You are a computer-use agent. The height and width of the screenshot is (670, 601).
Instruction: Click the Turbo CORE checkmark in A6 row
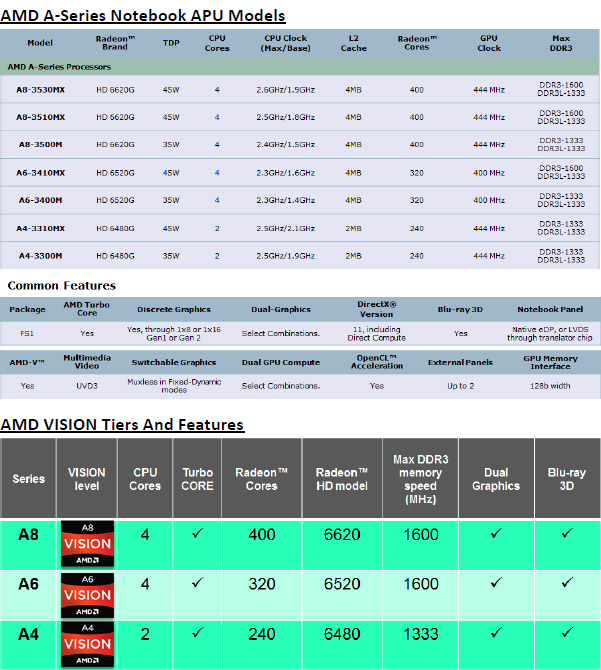click(197, 582)
